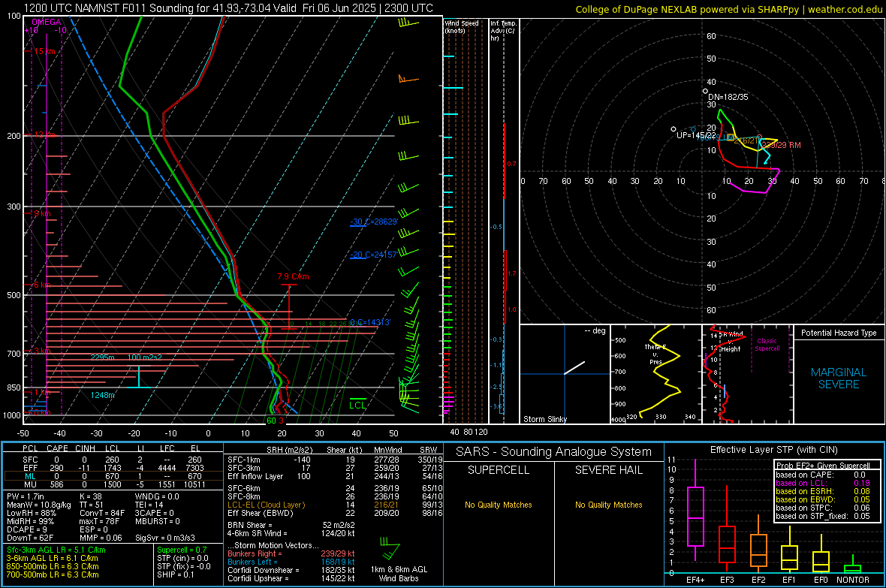Click the red 'Bunkers Right = 239/29 kt' line
The width and height of the screenshot is (886, 588).
coord(291,553)
